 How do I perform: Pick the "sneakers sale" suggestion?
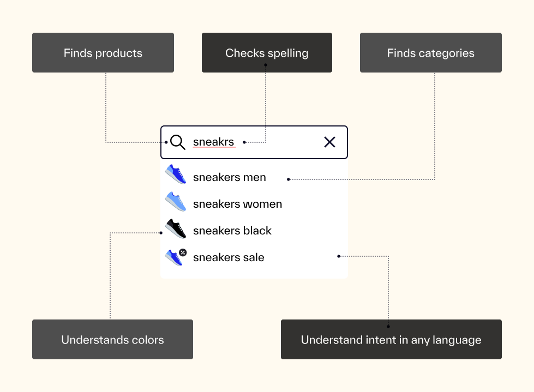click(229, 257)
